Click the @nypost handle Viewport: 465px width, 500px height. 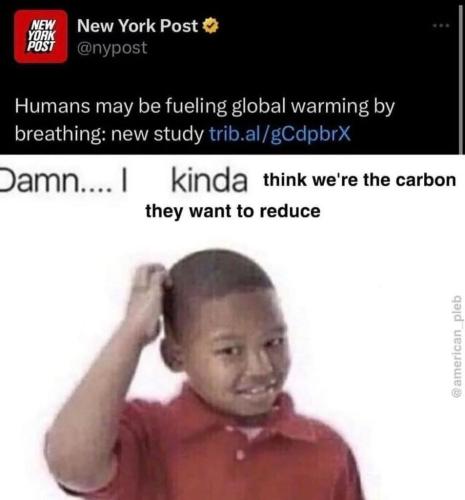[x=112, y=48]
